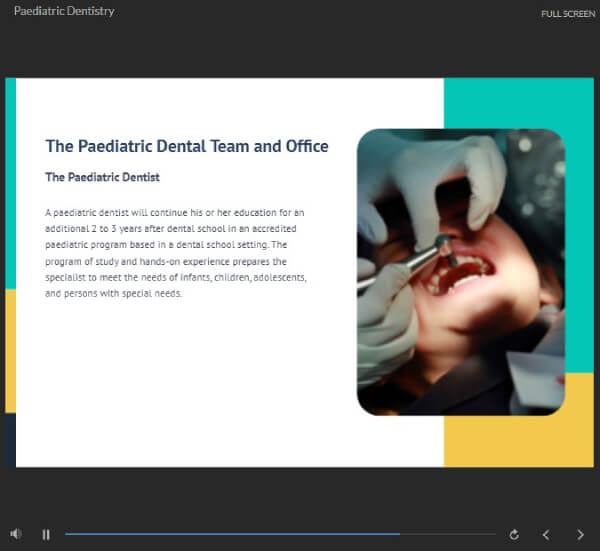
Task: Click the blue playback progress bar
Action: 280,534
